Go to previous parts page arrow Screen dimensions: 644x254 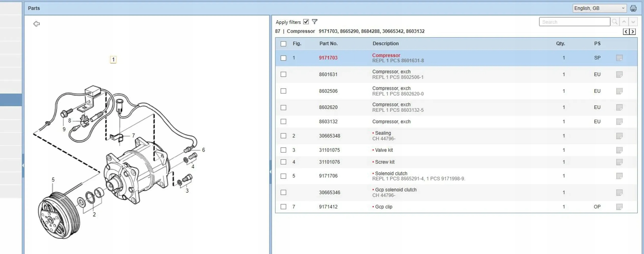[x=626, y=32]
